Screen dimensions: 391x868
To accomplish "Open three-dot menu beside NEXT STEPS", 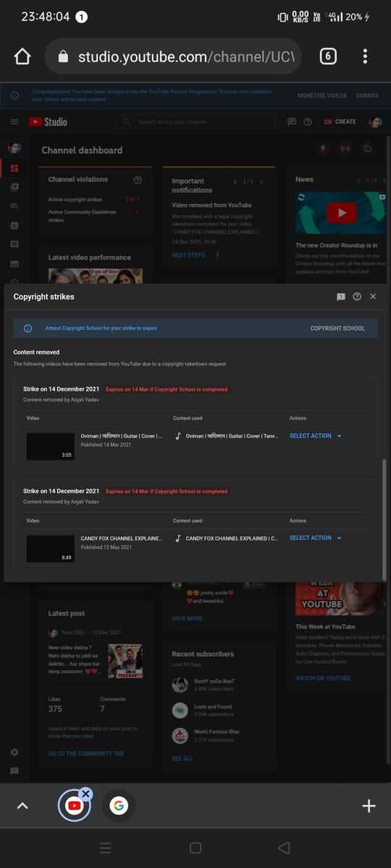I will [217, 255].
